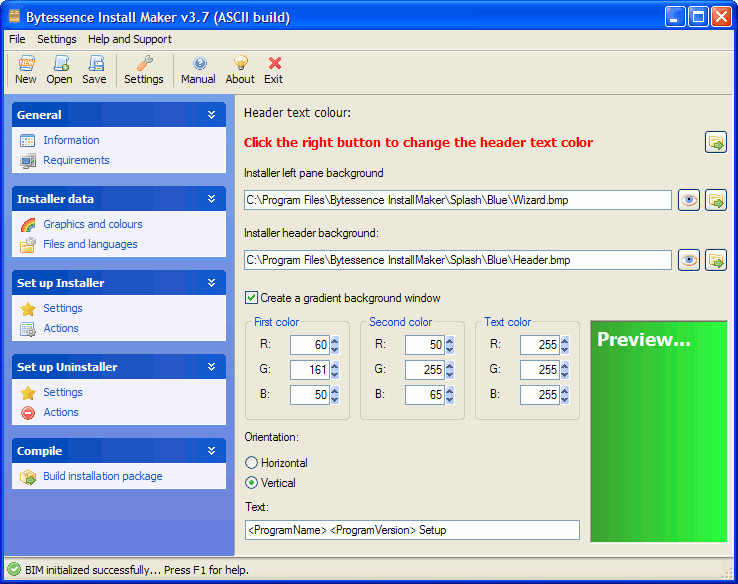Click the Save toolbar icon
The width and height of the screenshot is (738, 584).
95,63
